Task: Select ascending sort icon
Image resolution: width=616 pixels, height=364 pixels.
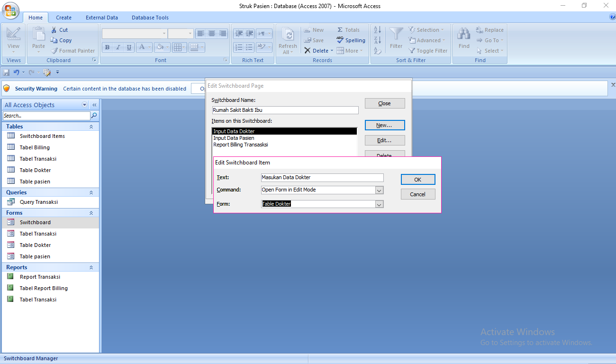Action: point(377,29)
